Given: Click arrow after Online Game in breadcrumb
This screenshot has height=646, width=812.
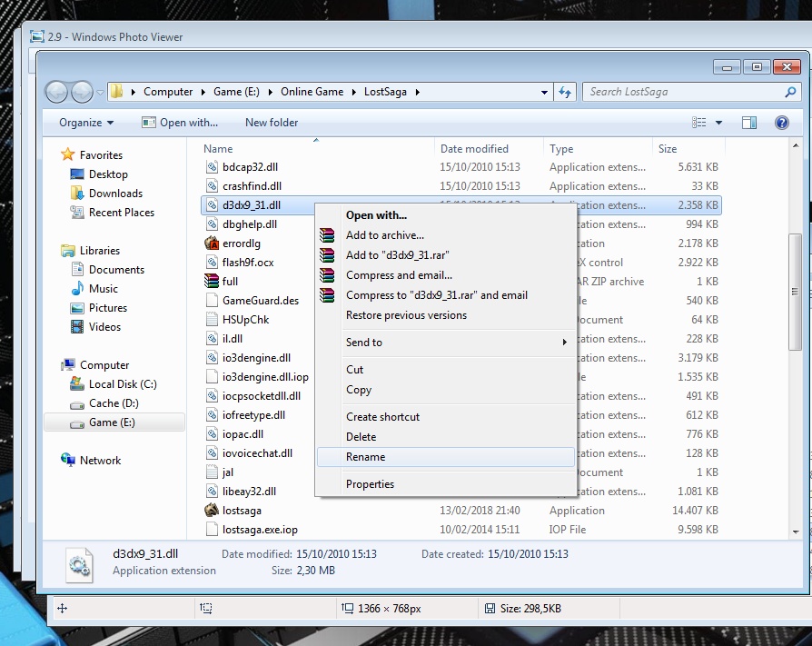Looking at the screenshot, I should pyautogui.click(x=353, y=92).
